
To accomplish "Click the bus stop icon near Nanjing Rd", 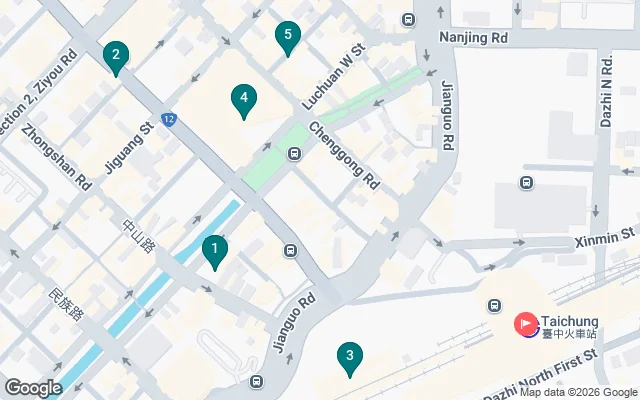I will tap(408, 19).
